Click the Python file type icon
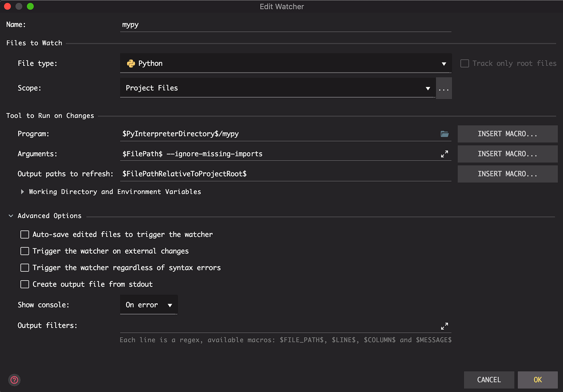This screenshot has height=392, width=563. tap(131, 64)
